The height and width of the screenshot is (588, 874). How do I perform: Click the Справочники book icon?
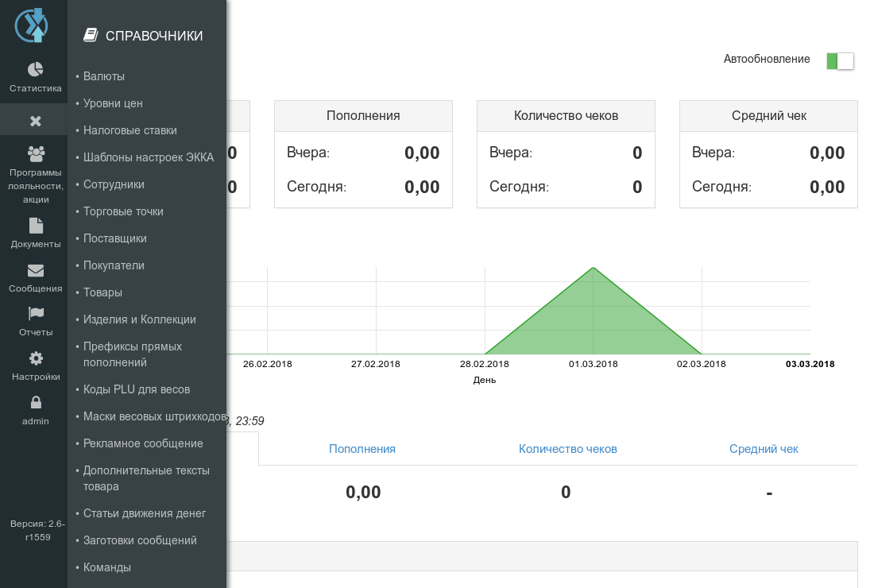tap(91, 35)
